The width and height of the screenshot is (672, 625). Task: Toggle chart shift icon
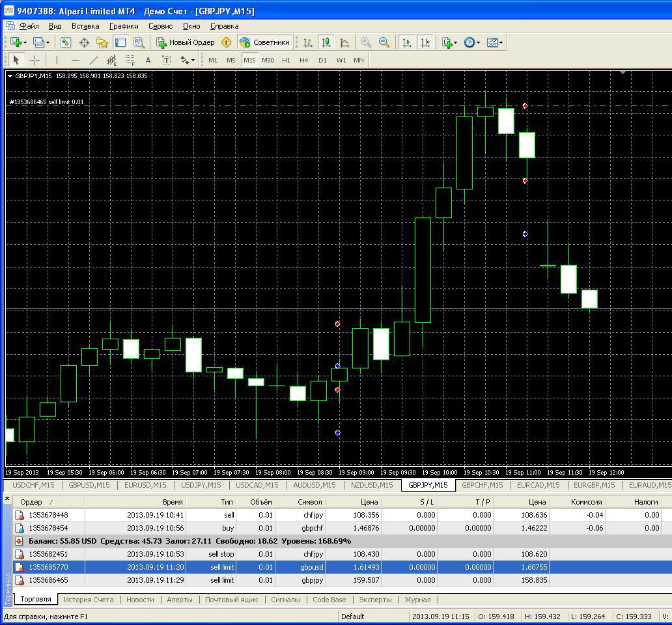pos(425,42)
